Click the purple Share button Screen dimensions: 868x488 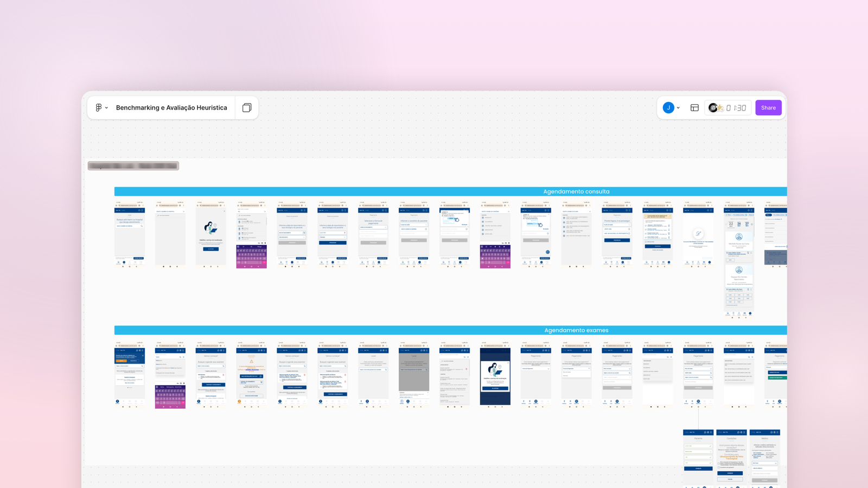[768, 108]
